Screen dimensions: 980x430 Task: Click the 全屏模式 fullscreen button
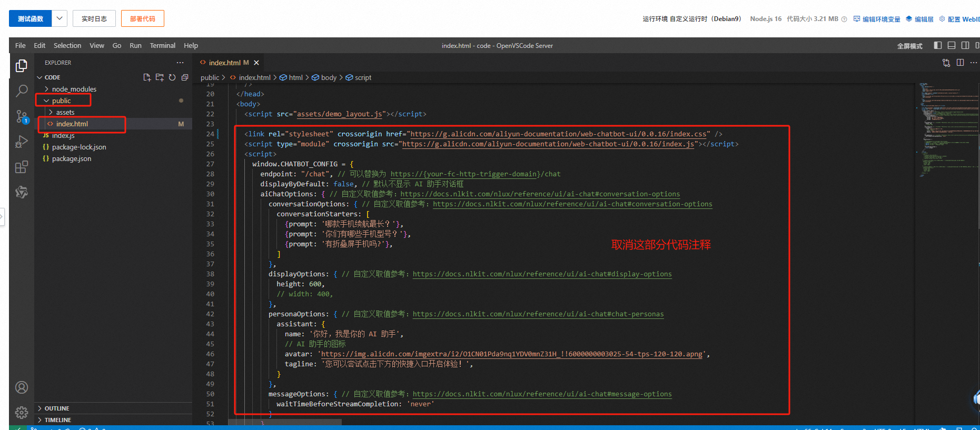(909, 46)
